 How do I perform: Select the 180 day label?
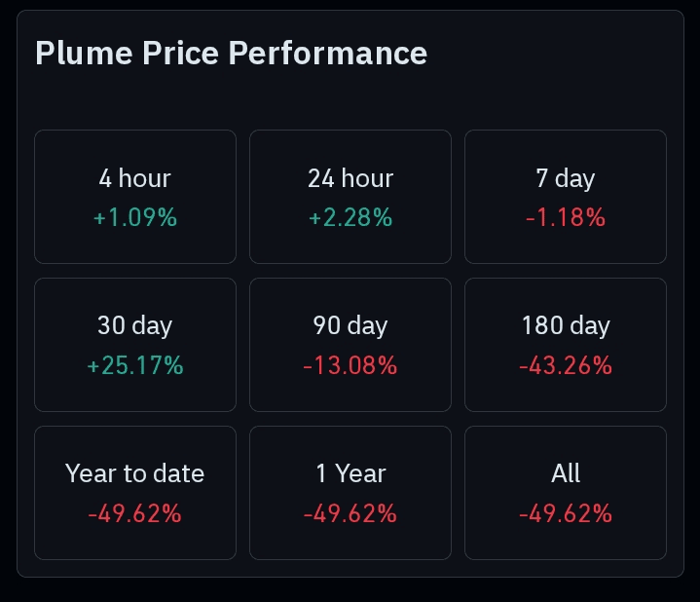click(x=566, y=326)
